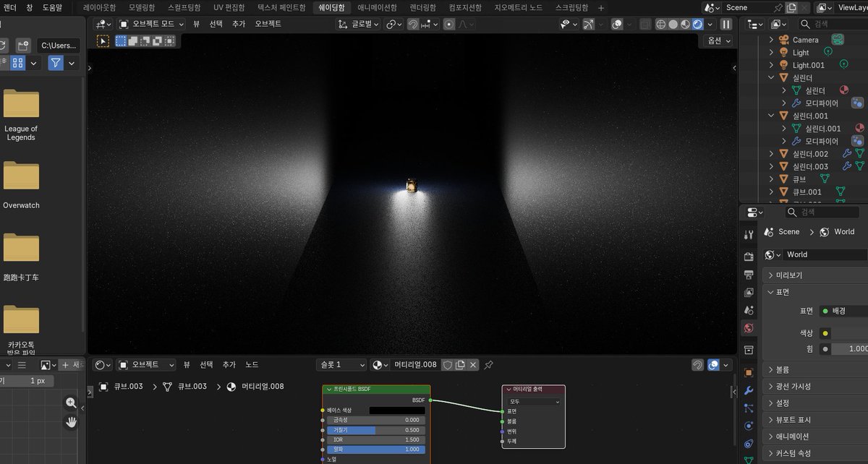868x464 pixels.
Task: Open the 모두 target dropdown in output node
Action: click(534, 401)
